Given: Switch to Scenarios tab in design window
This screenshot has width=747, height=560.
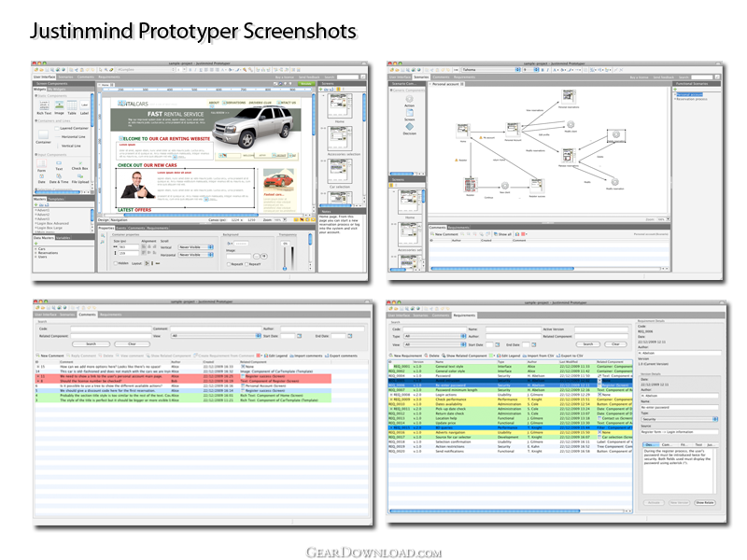Looking at the screenshot, I should tap(65, 77).
